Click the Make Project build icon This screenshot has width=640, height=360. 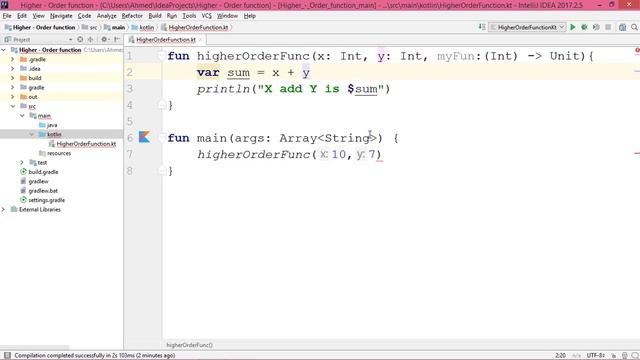pos(482,27)
